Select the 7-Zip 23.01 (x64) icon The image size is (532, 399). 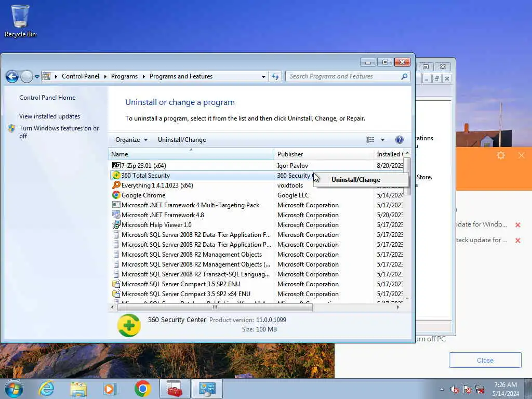116,166
